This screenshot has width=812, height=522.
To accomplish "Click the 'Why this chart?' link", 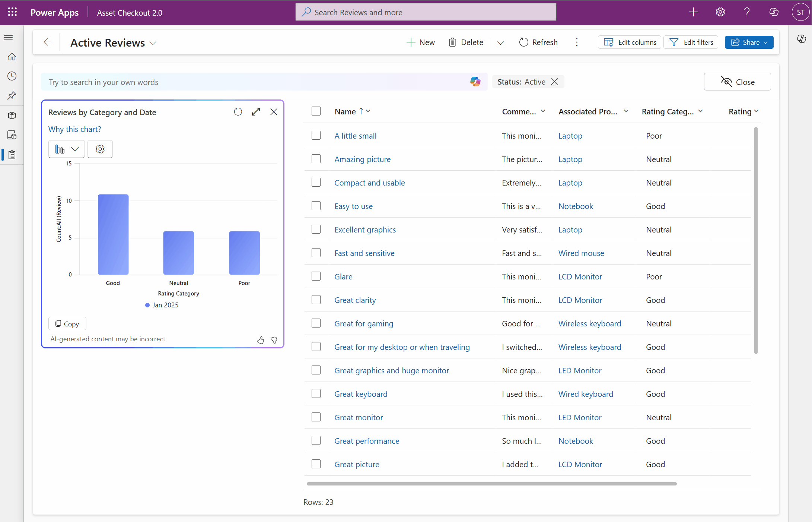I will [x=74, y=129].
